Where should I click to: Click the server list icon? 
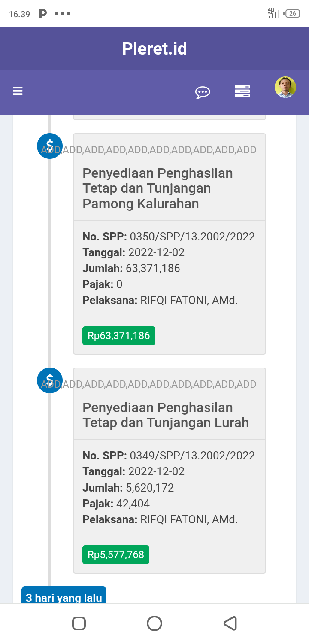pos(242,91)
